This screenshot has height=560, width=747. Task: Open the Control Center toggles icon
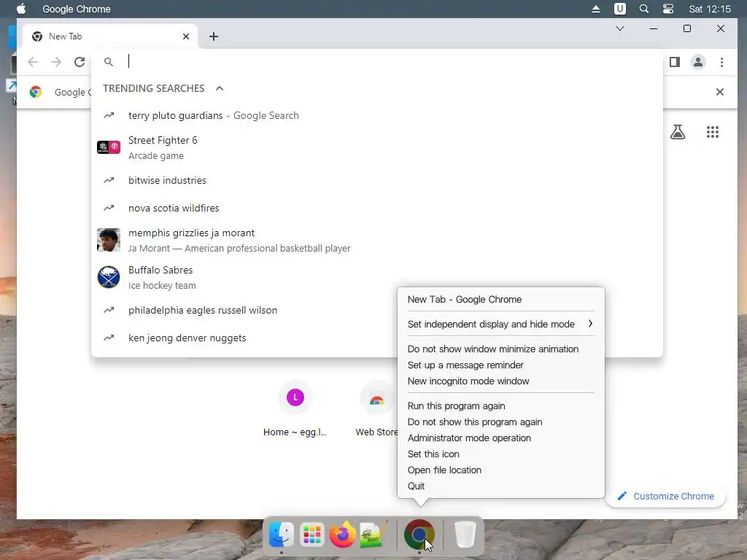(668, 9)
